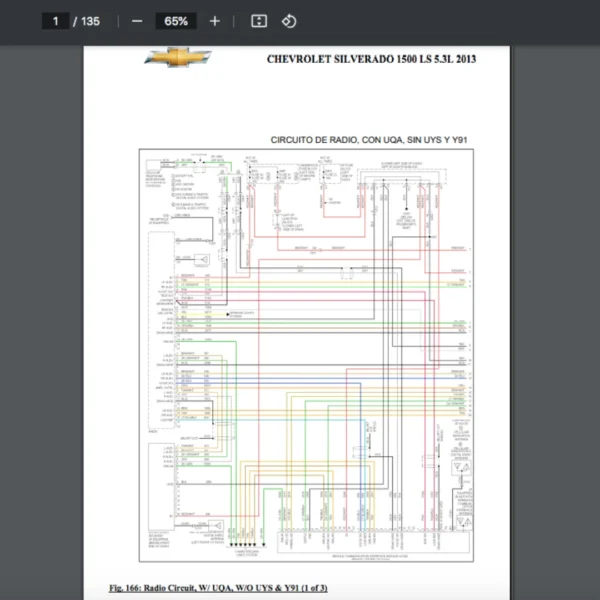This screenshot has height=600, width=600.
Task: Click the radio wiring diagram image
Action: (x=304, y=355)
